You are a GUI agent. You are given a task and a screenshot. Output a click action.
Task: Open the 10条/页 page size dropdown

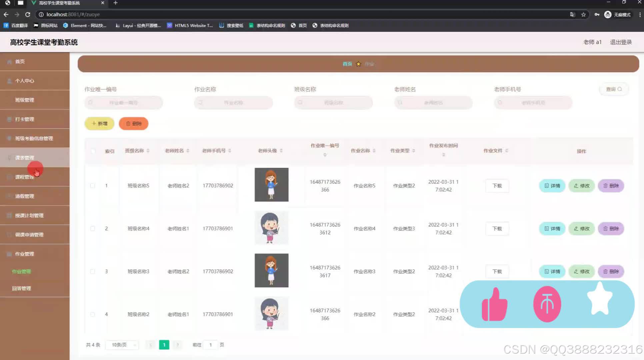tap(122, 345)
